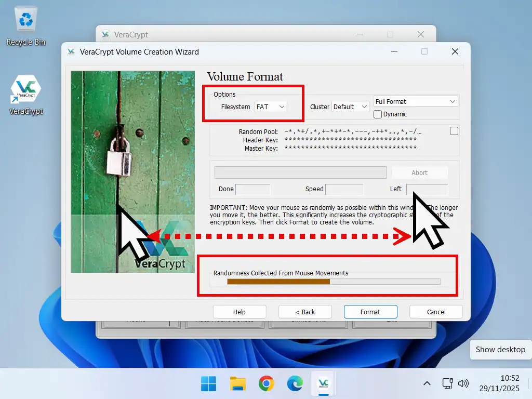
Task: Open Google Chrome from the taskbar
Action: (266, 383)
